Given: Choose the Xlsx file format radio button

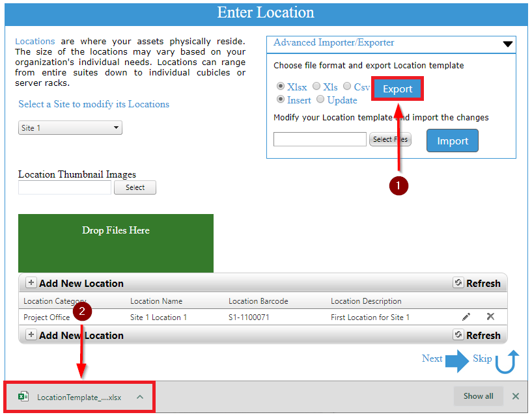Looking at the screenshot, I should pos(281,86).
